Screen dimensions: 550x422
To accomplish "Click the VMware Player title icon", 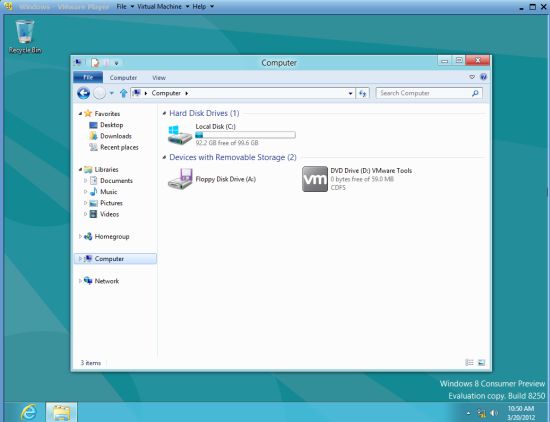I will pos(8,6).
